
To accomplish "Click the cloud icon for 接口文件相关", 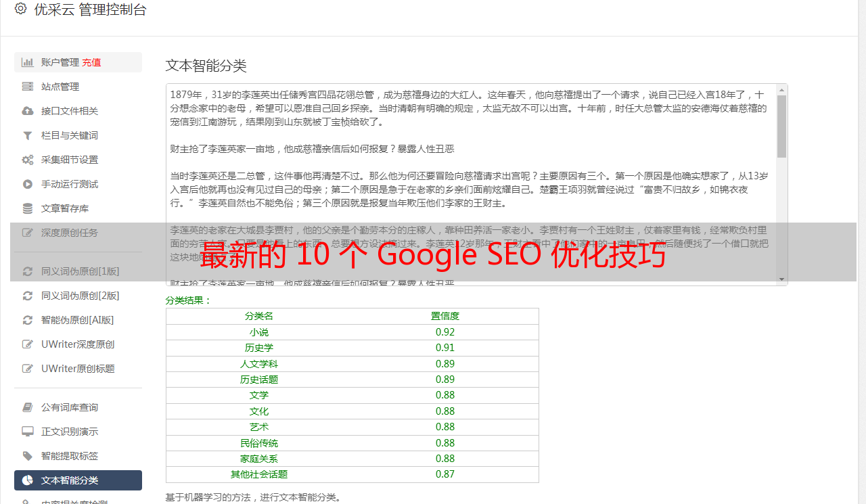I will click(x=28, y=111).
